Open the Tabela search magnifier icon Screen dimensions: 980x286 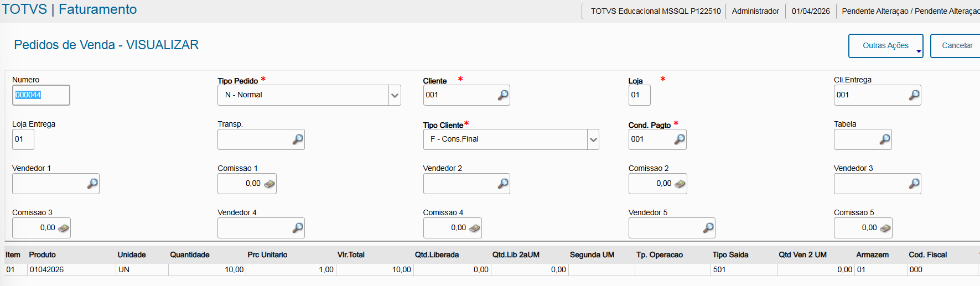[x=884, y=139]
